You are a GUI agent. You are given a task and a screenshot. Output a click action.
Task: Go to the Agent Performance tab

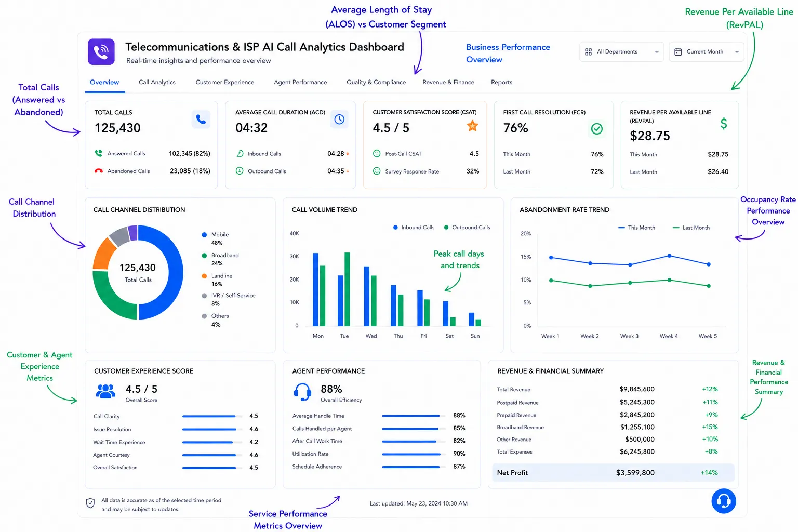click(x=300, y=82)
